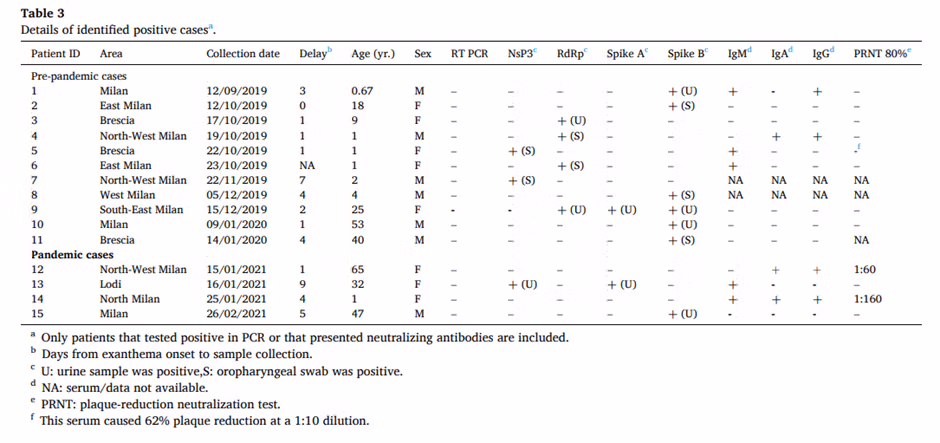Click the 'Delay' column header
This screenshot has width=940, height=443.
pyautogui.click(x=313, y=53)
